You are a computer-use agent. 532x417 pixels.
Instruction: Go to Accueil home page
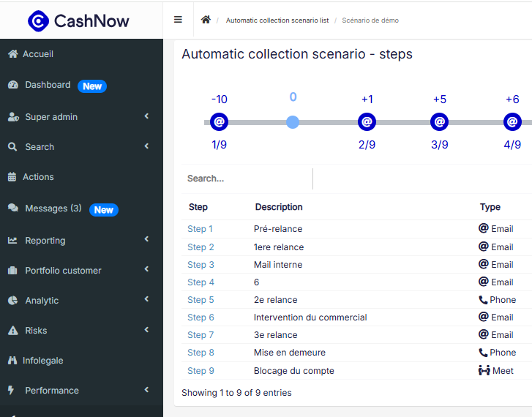(x=37, y=54)
